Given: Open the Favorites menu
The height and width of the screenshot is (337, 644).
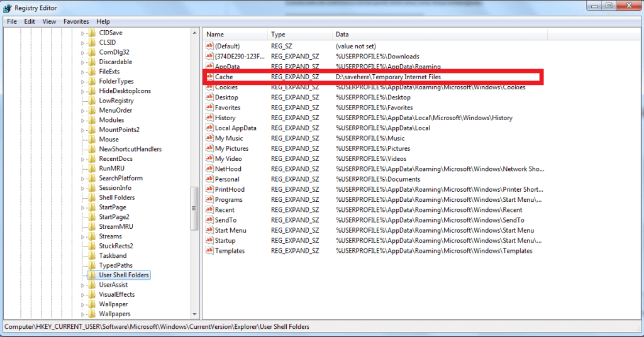Looking at the screenshot, I should click(76, 21).
